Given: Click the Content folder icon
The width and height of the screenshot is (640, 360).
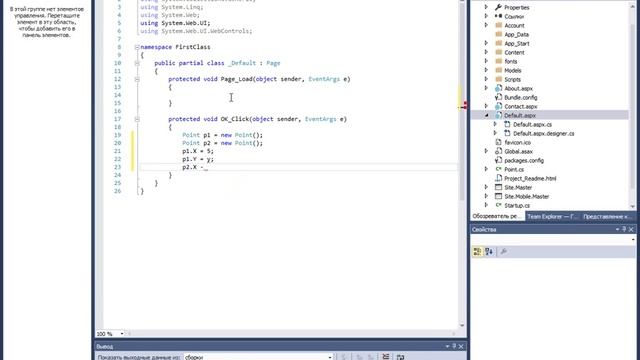Looking at the screenshot, I should click(498, 52).
